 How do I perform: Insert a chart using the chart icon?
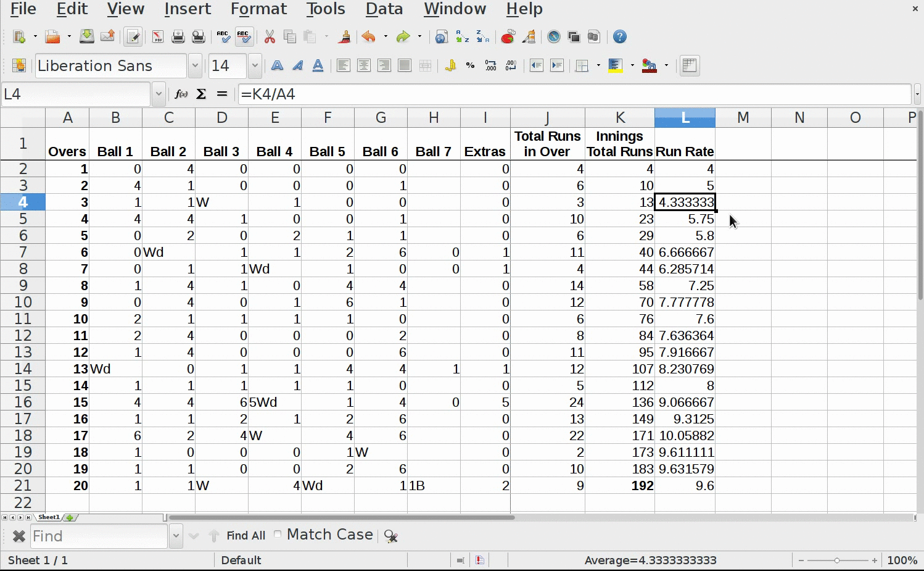[508, 37]
